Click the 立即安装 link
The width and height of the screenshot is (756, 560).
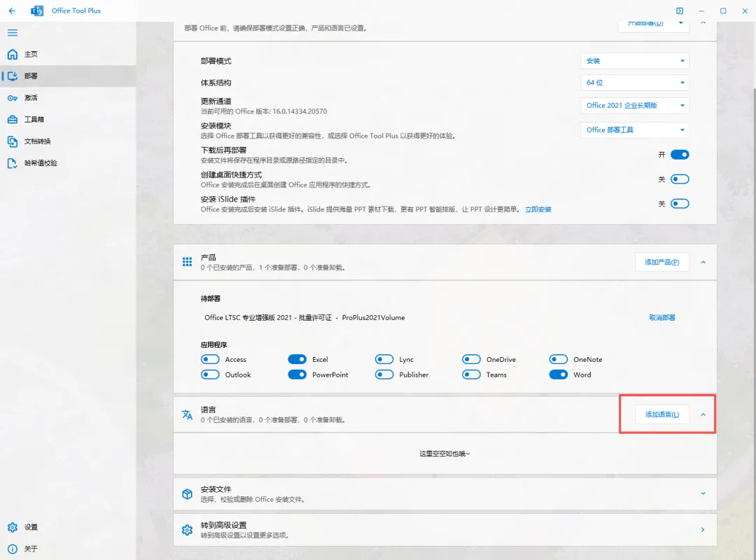pyautogui.click(x=538, y=209)
